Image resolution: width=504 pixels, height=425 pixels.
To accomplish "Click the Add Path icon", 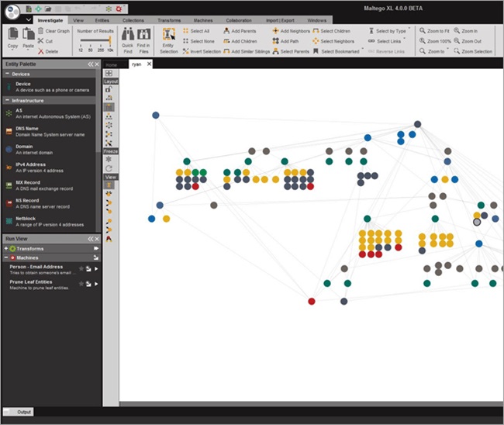I will click(275, 41).
